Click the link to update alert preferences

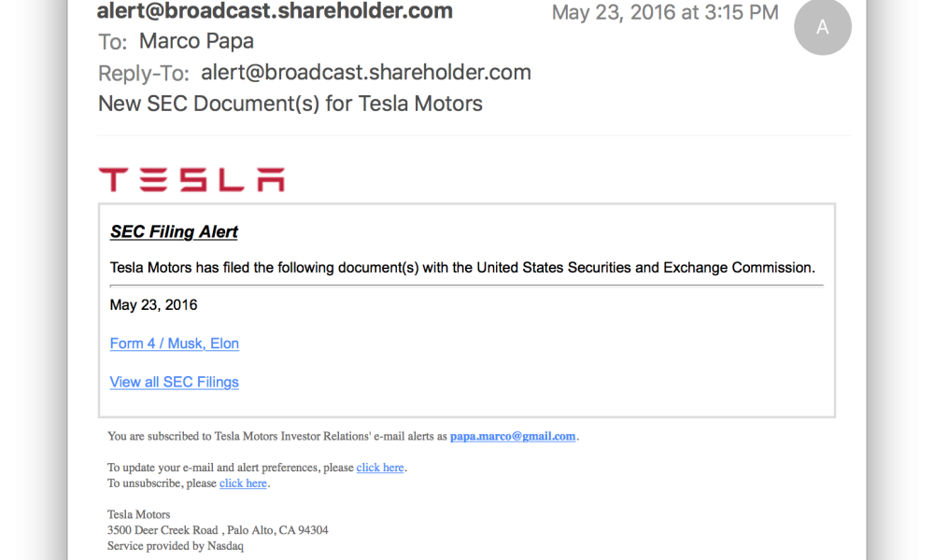coord(380,468)
